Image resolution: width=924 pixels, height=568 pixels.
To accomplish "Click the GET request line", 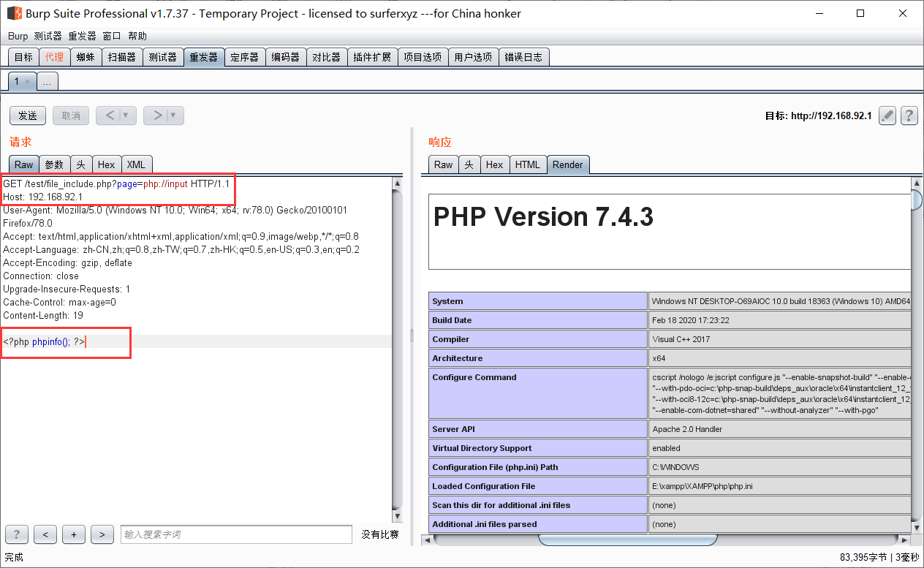I will 116,183.
